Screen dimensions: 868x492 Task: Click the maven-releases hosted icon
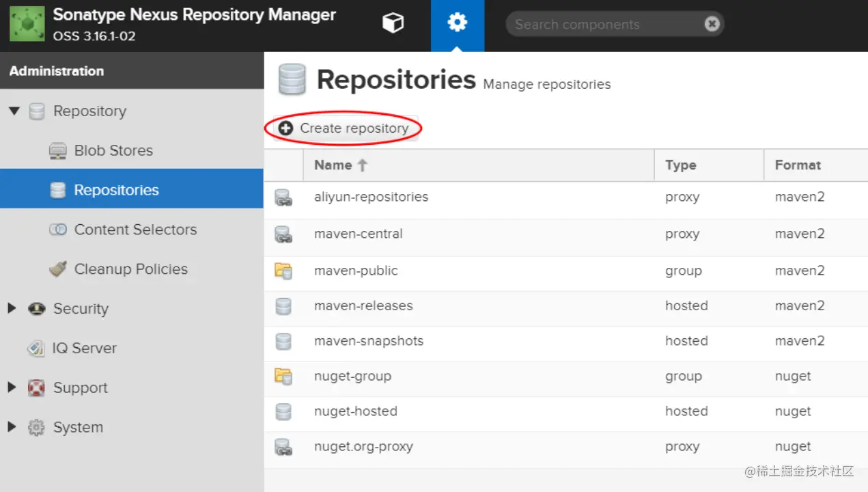click(283, 306)
